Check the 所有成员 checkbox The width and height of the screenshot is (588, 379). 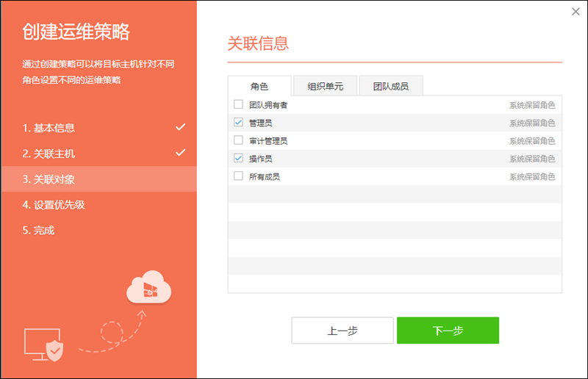coord(238,176)
